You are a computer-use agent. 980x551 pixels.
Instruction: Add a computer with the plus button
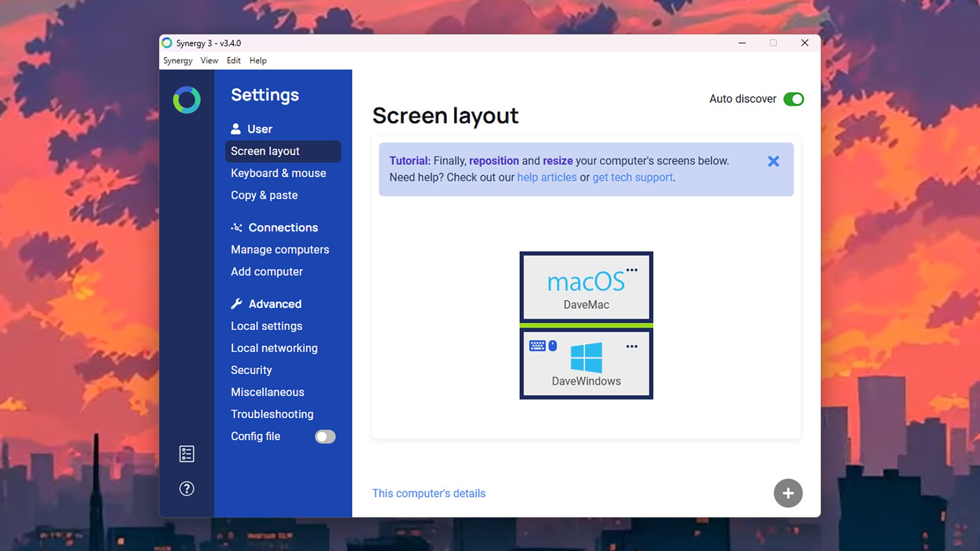coord(788,493)
